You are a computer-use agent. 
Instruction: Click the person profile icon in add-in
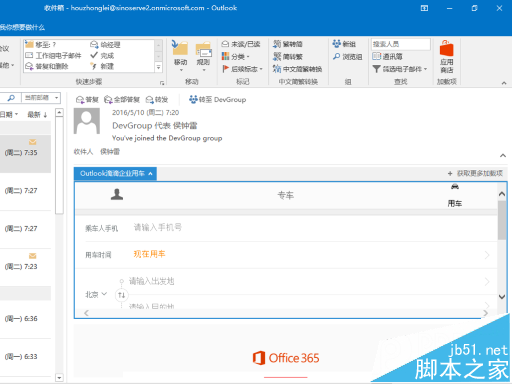[x=117, y=194]
